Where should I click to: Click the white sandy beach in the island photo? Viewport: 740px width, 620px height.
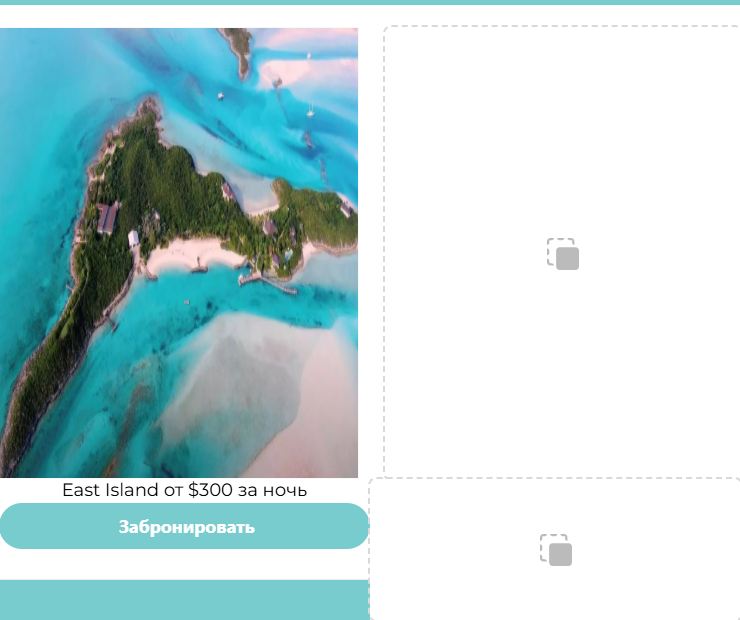[191, 256]
